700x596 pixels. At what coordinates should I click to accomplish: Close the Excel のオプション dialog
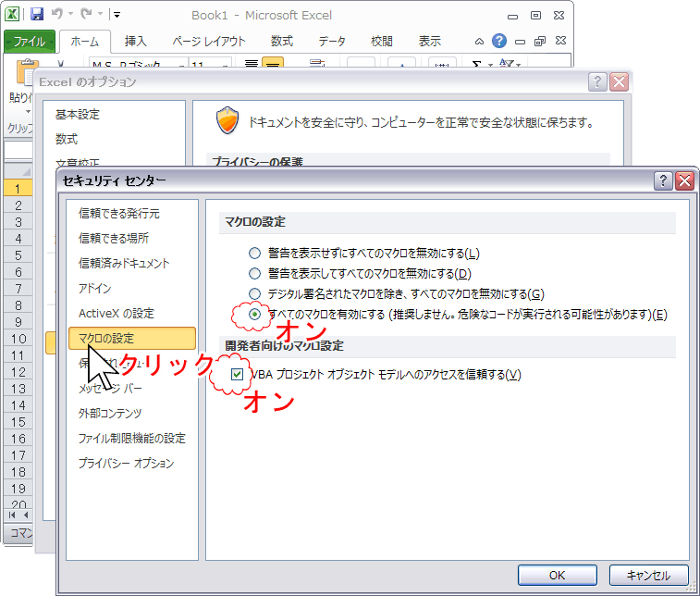pos(620,81)
